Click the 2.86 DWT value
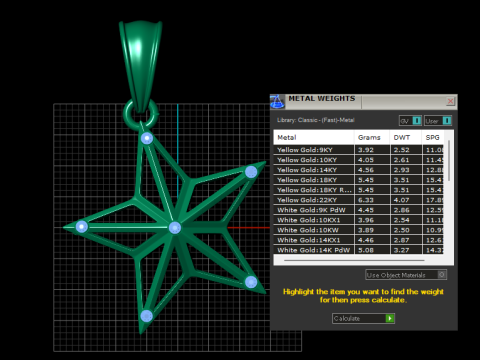The height and width of the screenshot is (360, 480). 401,210
